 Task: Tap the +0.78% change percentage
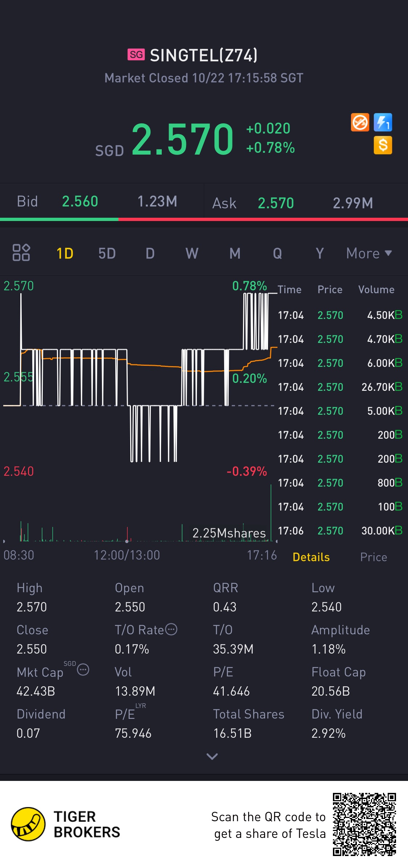coord(271,148)
